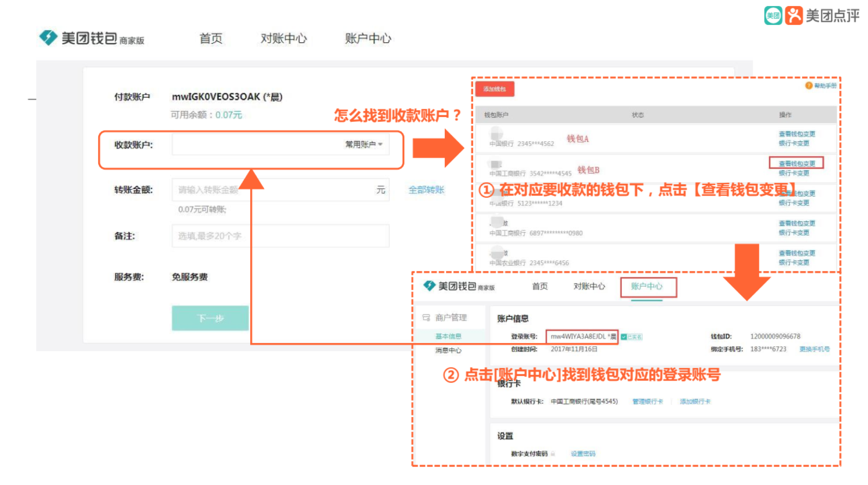Image resolution: width=868 pixels, height=485 pixels.
Task: Click the 钱包账户 column header
Action: click(x=496, y=115)
